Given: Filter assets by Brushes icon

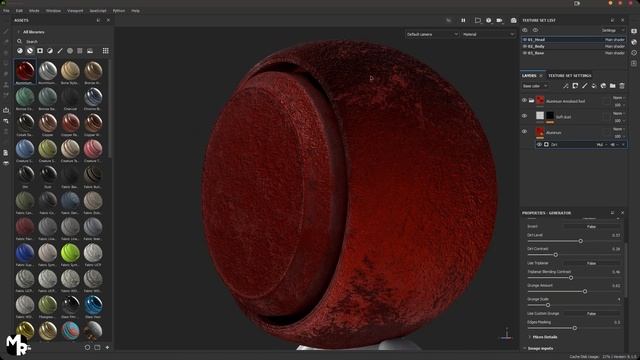Looking at the screenshot, I should tap(60, 51).
